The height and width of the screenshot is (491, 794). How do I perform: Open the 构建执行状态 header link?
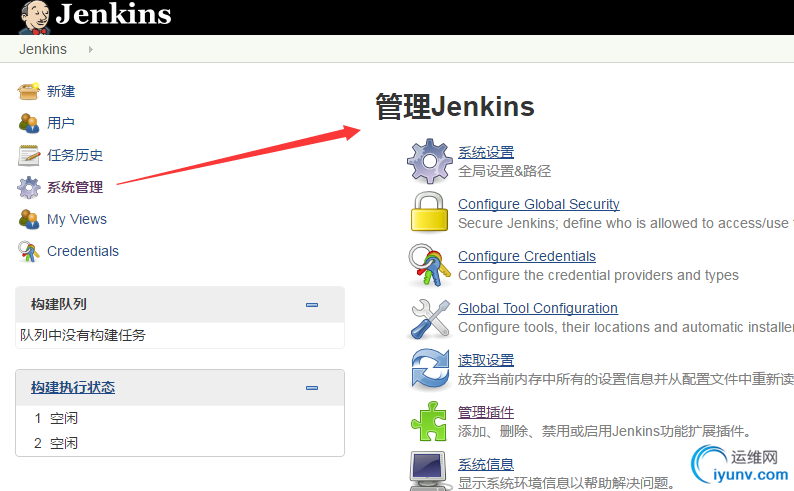tap(73, 387)
